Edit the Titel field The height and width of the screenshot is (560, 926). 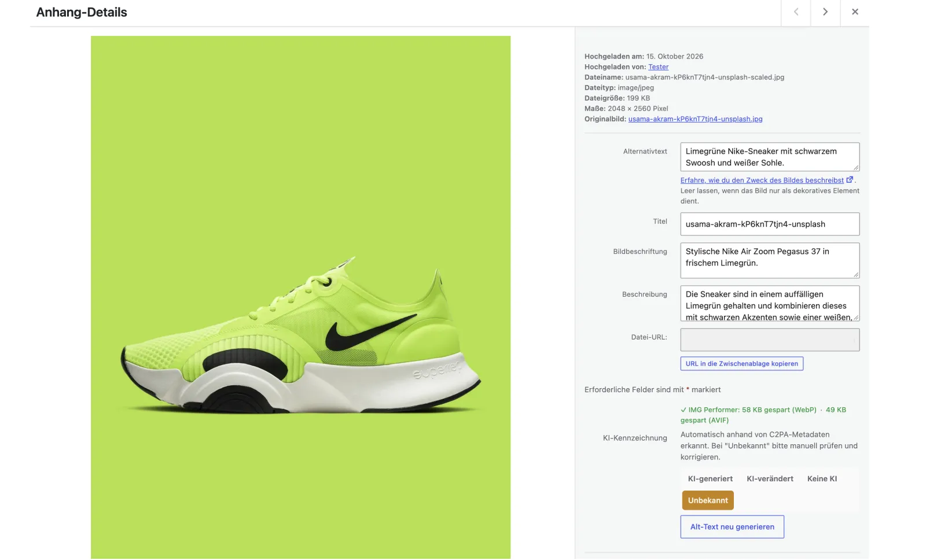770,224
